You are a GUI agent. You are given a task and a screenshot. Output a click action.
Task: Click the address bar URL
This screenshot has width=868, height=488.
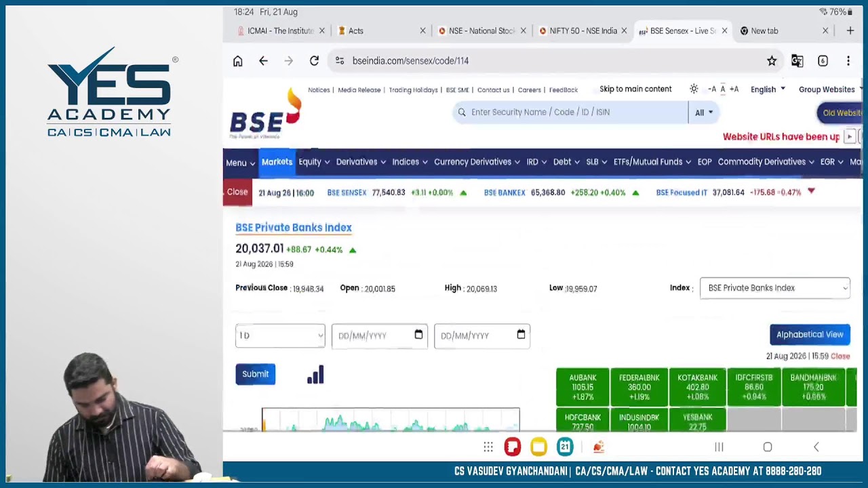[x=410, y=61]
